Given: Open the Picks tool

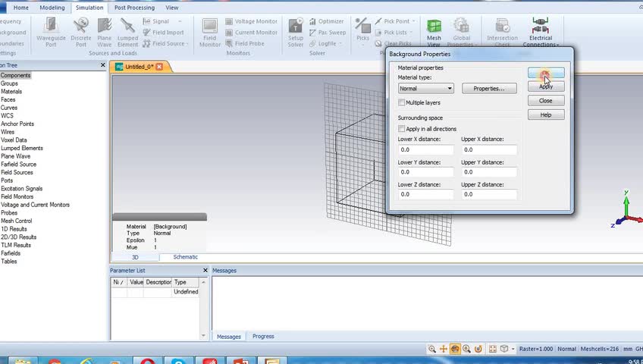Looking at the screenshot, I should [x=362, y=31].
